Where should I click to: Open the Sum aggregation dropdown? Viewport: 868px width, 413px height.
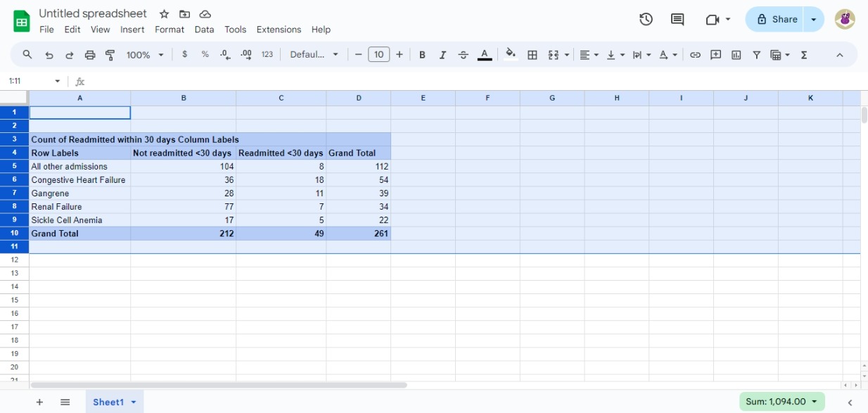[x=781, y=401]
